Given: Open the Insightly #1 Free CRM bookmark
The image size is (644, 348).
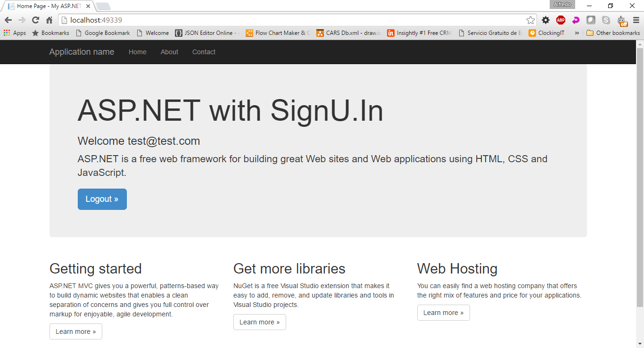Looking at the screenshot, I should 420,33.
